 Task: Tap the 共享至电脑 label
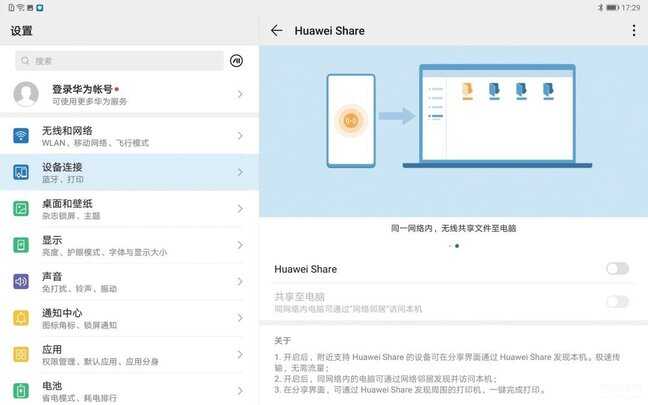click(299, 296)
